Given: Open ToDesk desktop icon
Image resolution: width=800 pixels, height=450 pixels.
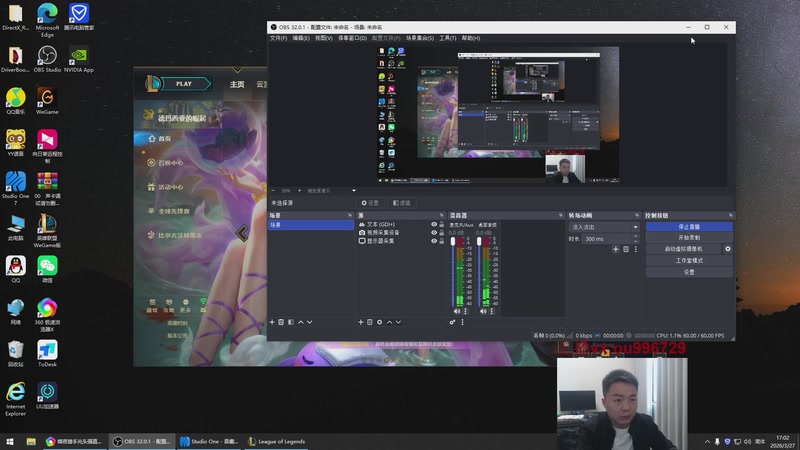Looking at the screenshot, I should tap(47, 354).
